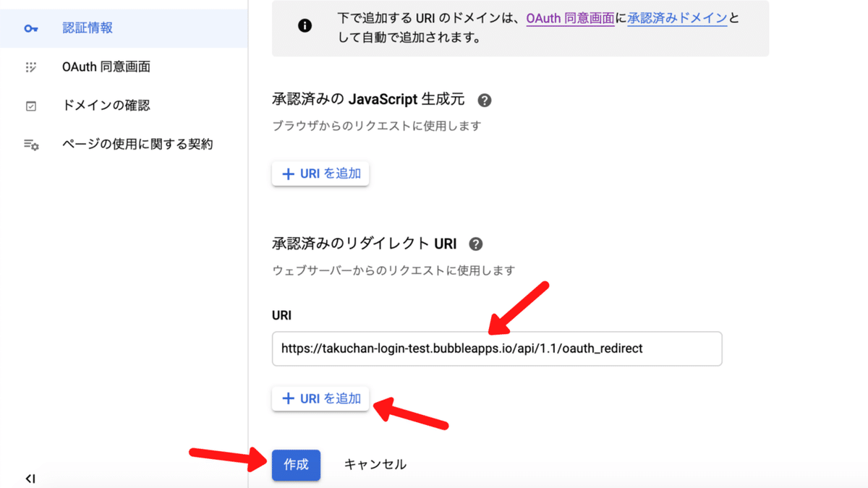Click help icon next to JavaScript 生成元

[485, 100]
